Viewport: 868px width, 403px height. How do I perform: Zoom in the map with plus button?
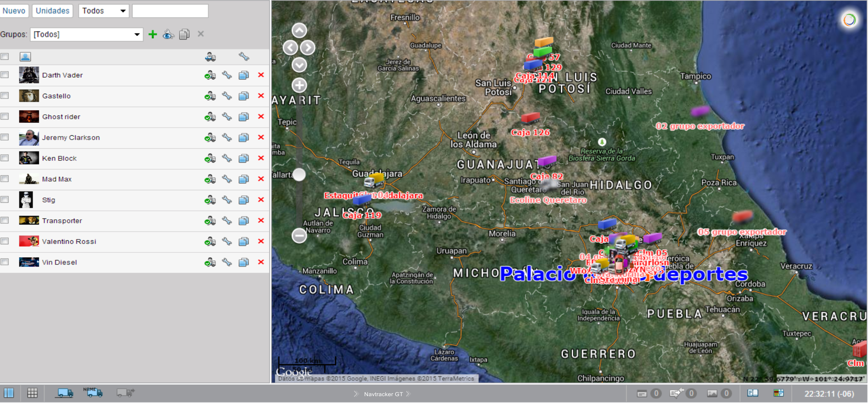coord(299,85)
